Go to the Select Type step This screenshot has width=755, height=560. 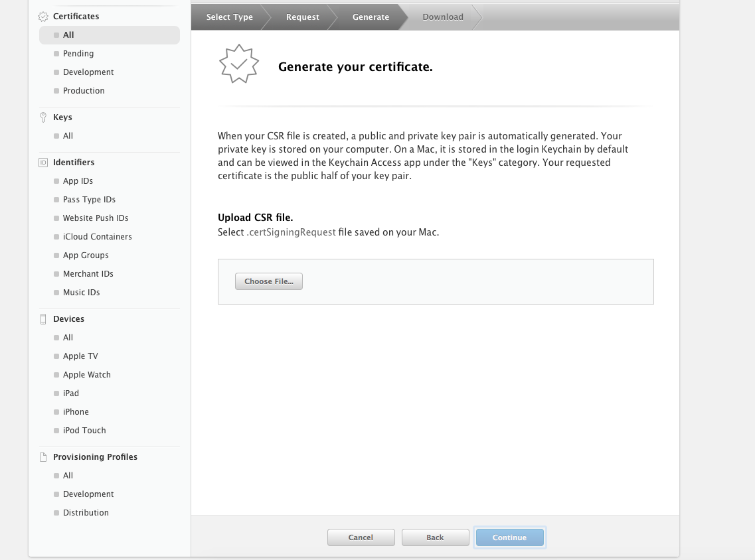230,17
